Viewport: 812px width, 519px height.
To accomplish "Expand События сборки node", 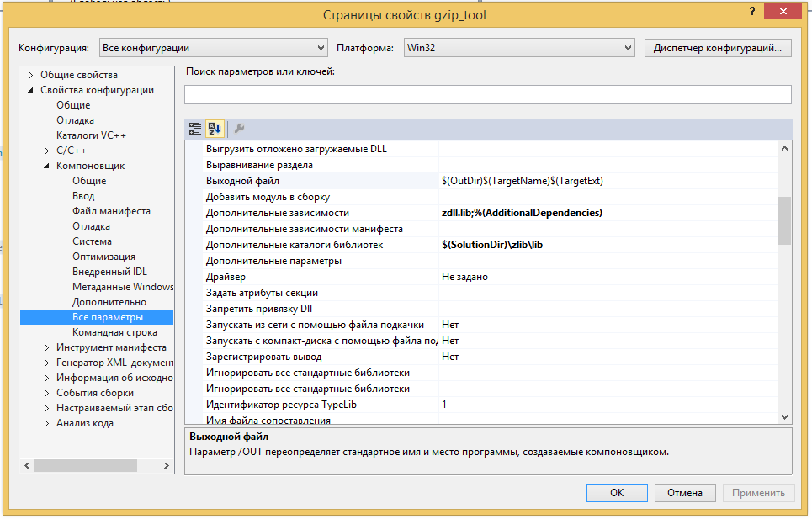I will pos(46,394).
